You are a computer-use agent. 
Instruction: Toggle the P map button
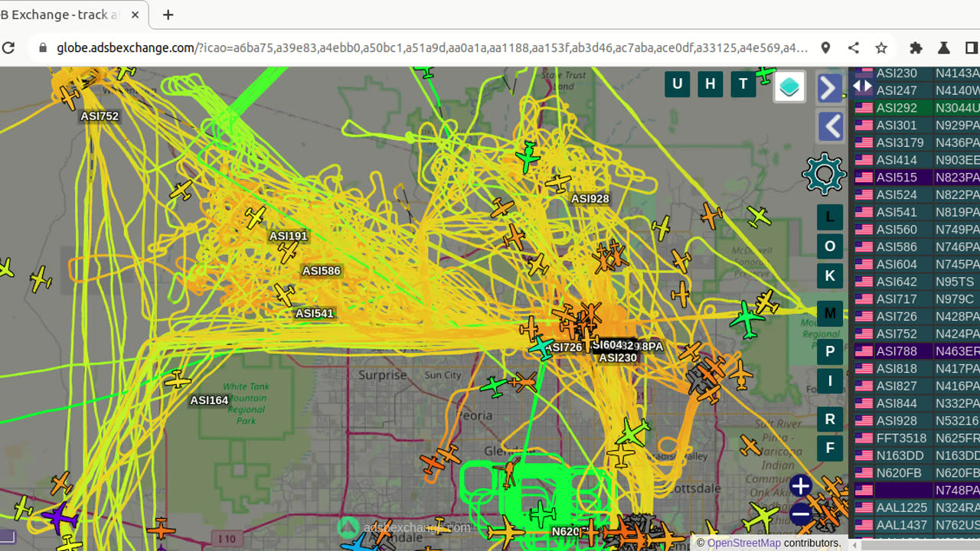830,352
